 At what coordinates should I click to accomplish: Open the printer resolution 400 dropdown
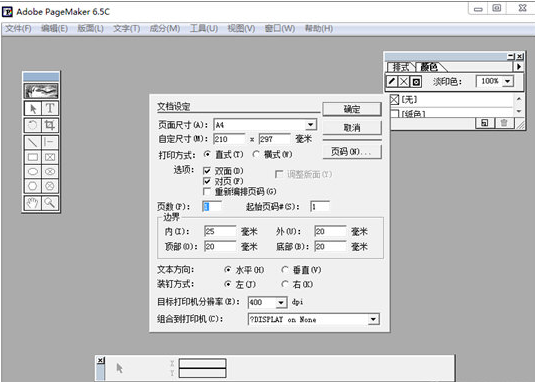click(x=281, y=302)
